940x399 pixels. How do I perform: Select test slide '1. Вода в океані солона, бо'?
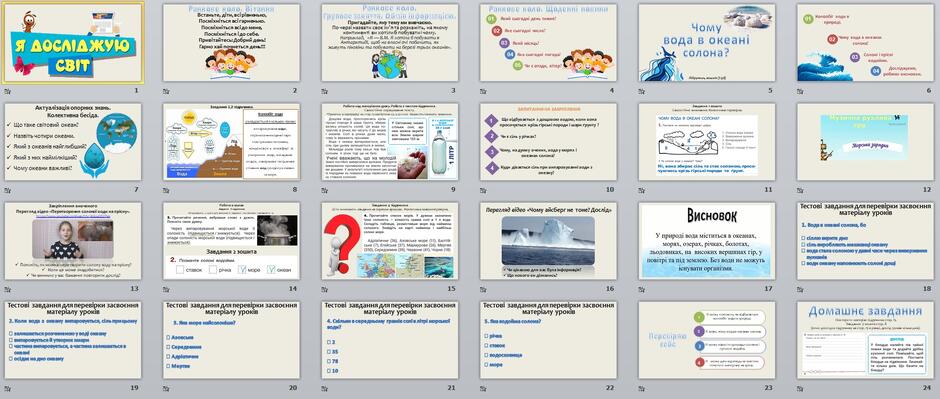[866, 240]
